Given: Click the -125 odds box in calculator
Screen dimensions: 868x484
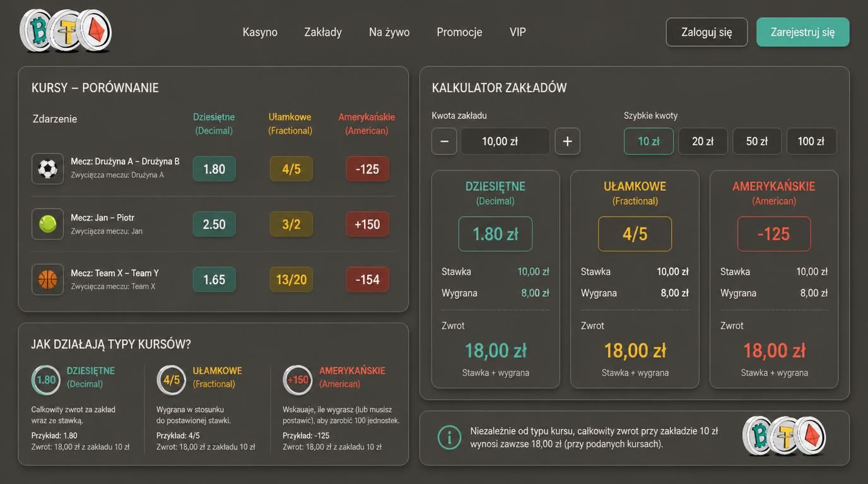Looking at the screenshot, I should 774,234.
